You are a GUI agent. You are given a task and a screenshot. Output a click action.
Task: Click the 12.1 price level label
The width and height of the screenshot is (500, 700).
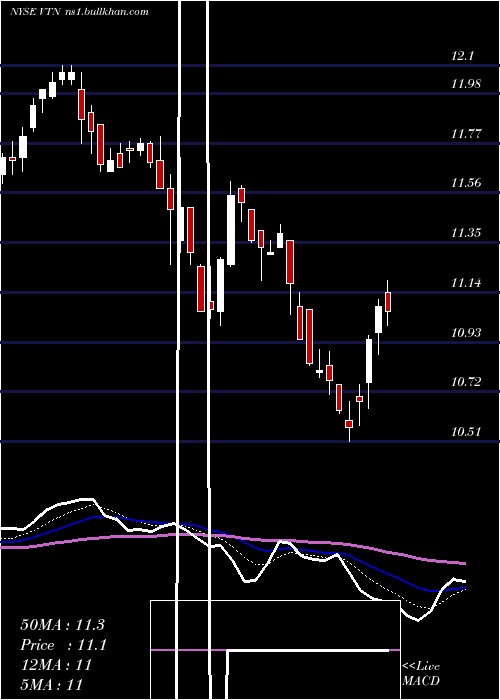(462, 56)
